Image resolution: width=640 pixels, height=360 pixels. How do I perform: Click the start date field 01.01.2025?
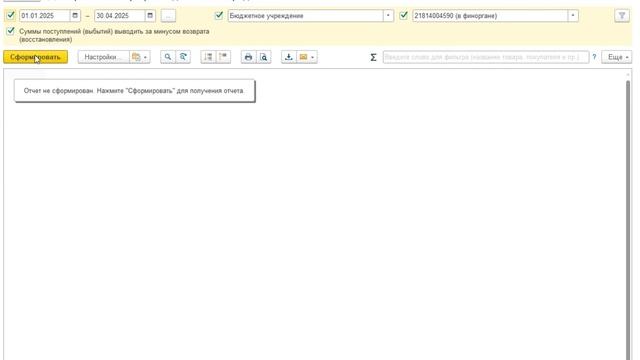[x=44, y=16]
